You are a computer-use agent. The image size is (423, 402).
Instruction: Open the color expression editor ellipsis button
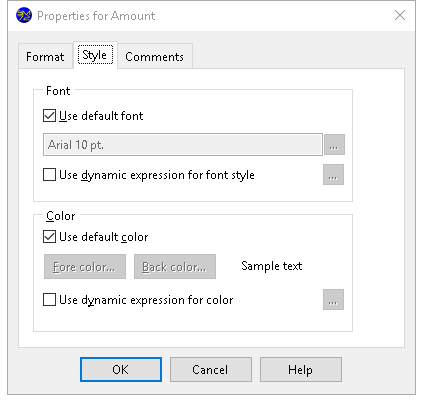click(333, 300)
